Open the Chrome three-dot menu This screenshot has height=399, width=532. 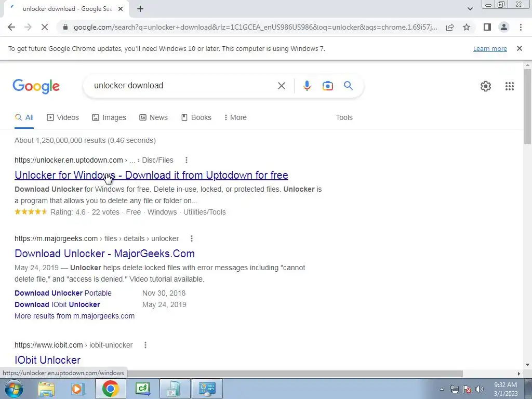(x=521, y=27)
